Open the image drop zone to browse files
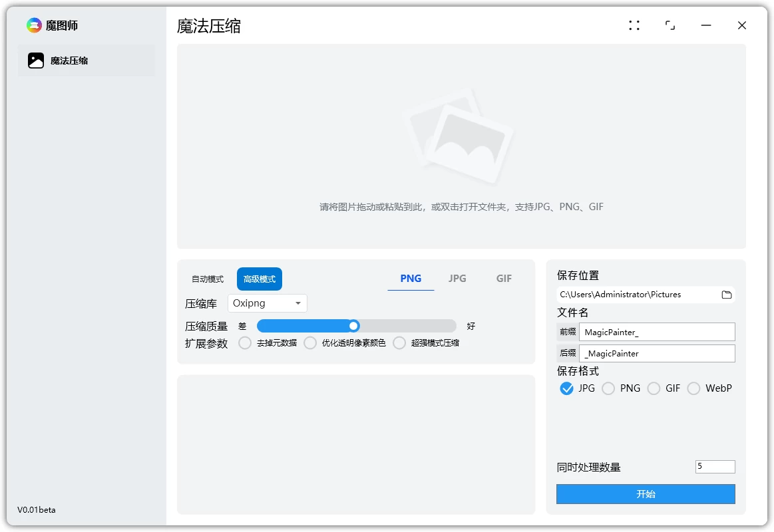774x532 pixels. [x=462, y=206]
